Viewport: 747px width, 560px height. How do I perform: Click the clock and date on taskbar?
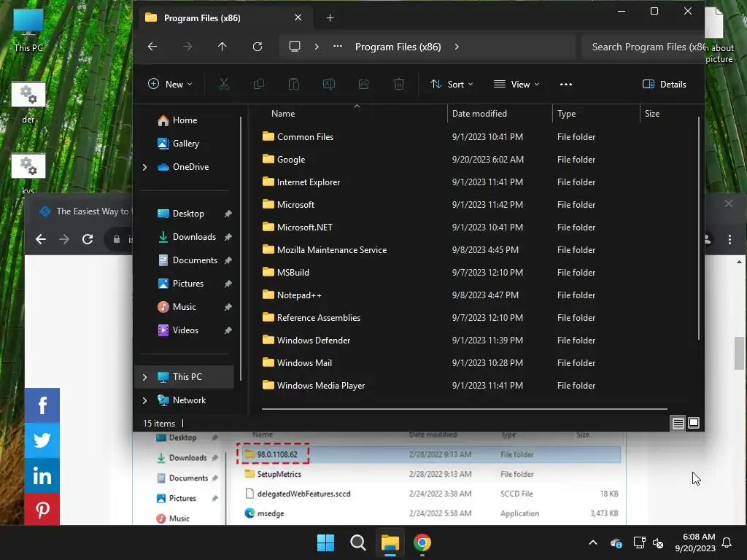click(695, 542)
